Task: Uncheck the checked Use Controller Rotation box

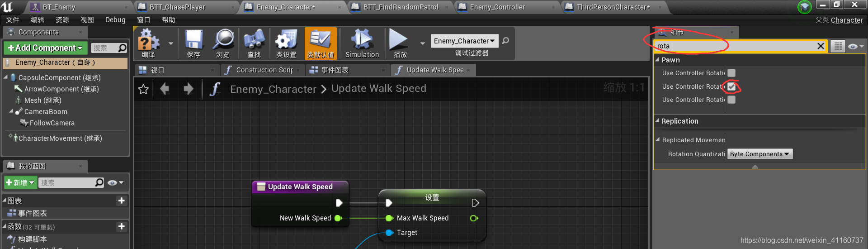Action: 731,86
